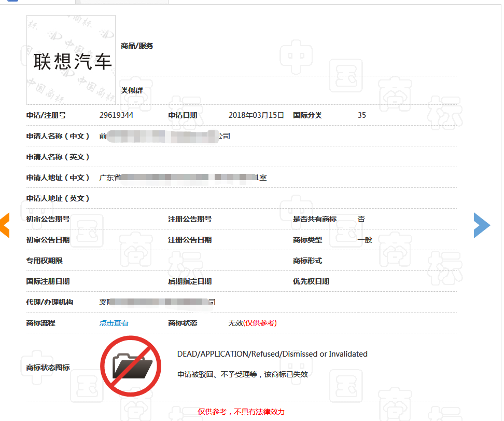Click the 申请人地址（英文） label

pyautogui.click(x=58, y=199)
